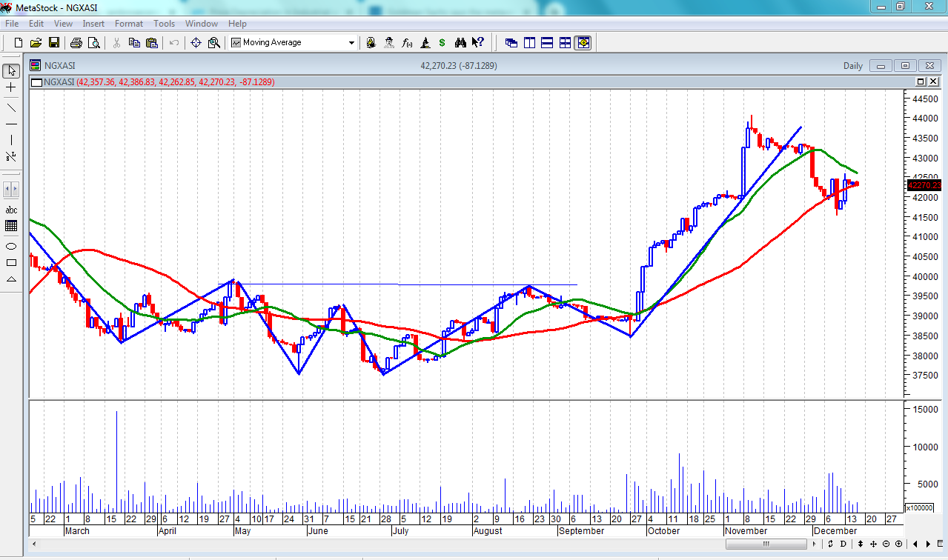Click the NGXASI chart window icon
The width and height of the screenshot is (948, 560).
pos(35,65)
